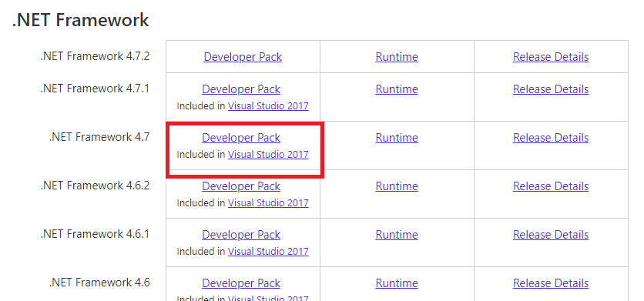Download Runtime for .NET Framework 4.7.2
The image size is (644, 301).
397,57
